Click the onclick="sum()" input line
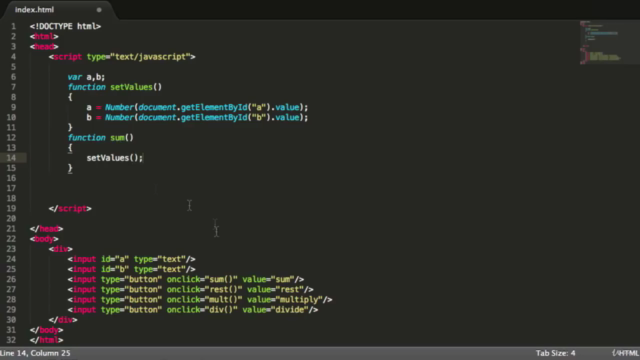640x360 pixels. pos(186,279)
